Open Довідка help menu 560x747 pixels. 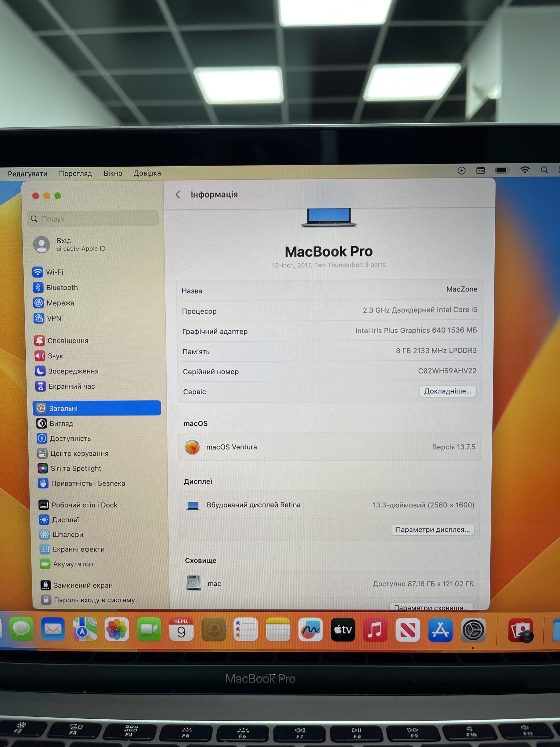pyautogui.click(x=147, y=173)
